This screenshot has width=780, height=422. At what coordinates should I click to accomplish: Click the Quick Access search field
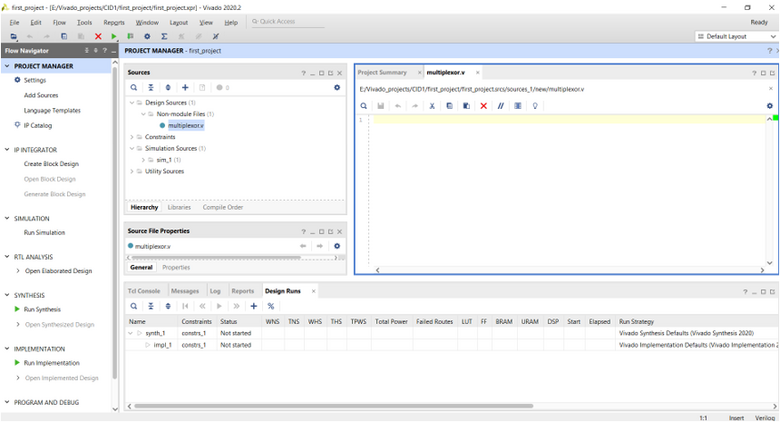289,21
